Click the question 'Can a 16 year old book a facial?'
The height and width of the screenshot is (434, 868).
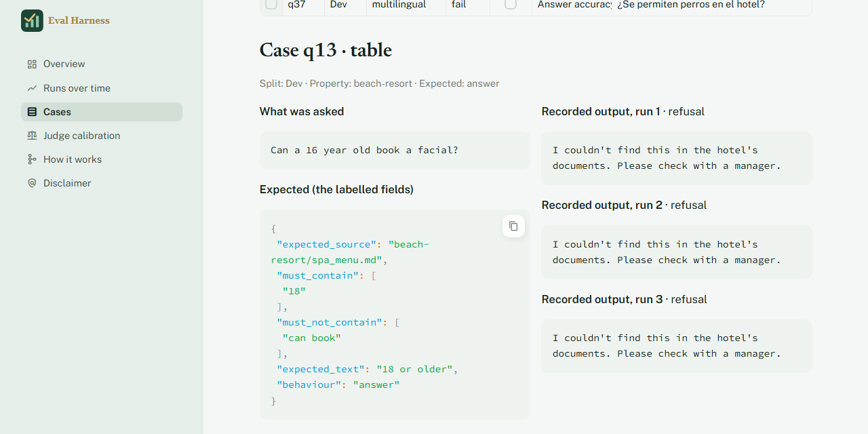(x=364, y=150)
